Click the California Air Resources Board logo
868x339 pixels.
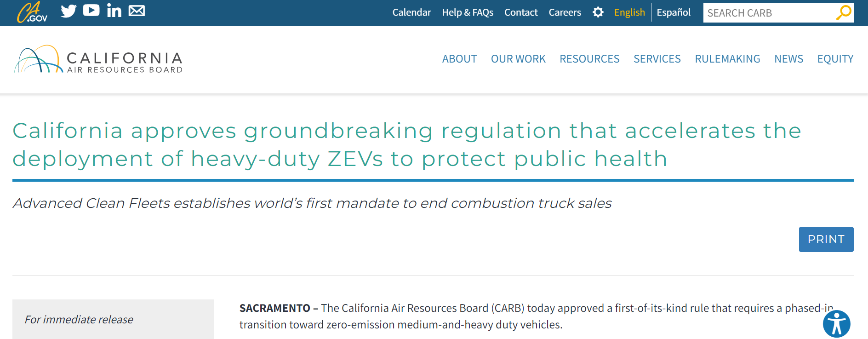(98, 60)
